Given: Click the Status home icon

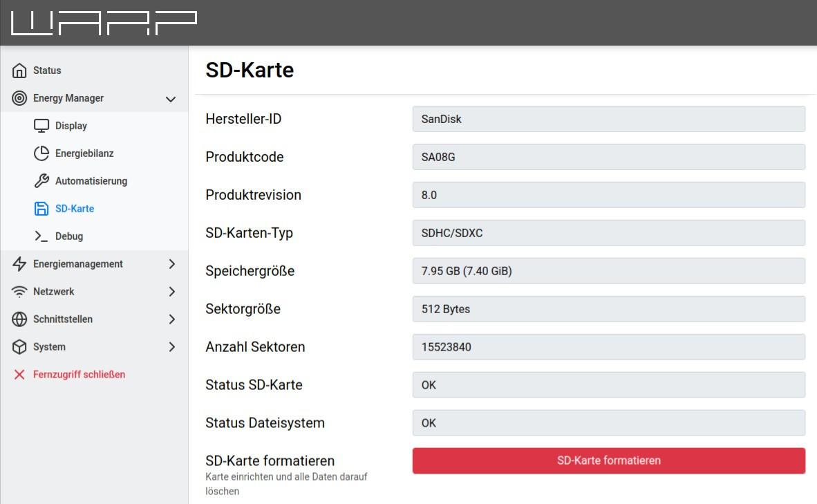Looking at the screenshot, I should click(19, 71).
